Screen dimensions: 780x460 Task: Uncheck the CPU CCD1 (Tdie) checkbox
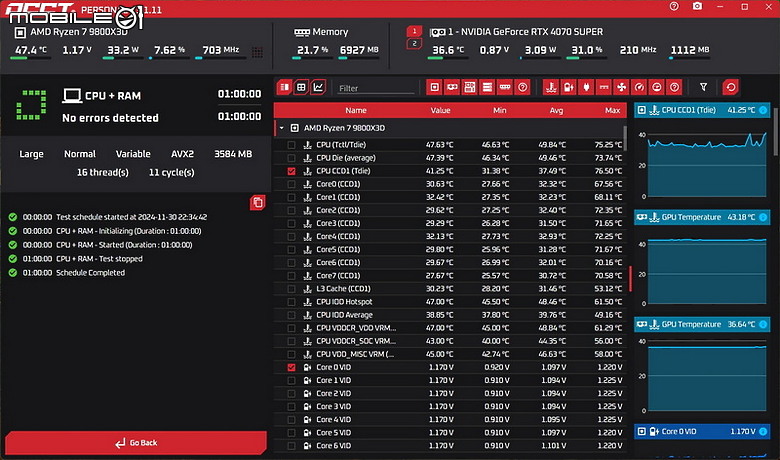click(x=292, y=171)
